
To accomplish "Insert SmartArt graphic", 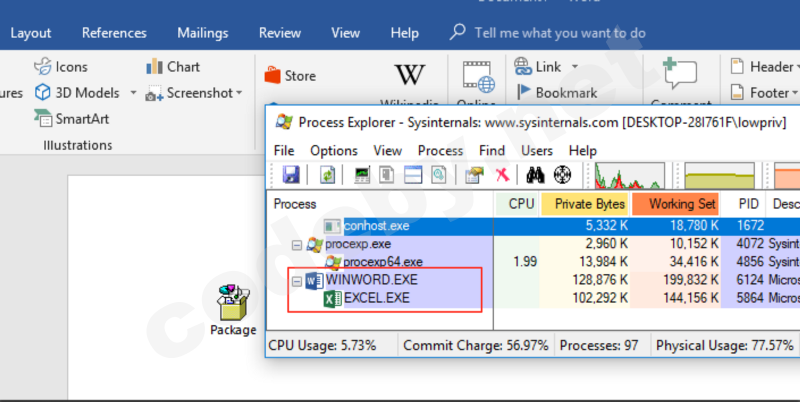I will (71, 119).
